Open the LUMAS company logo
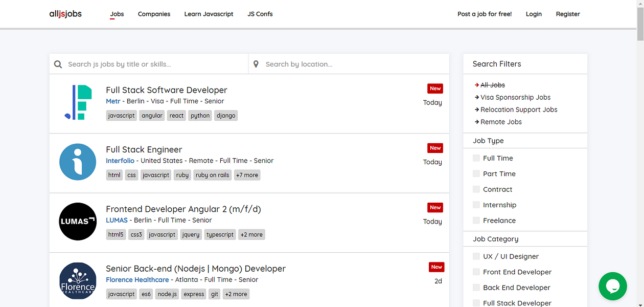The width and height of the screenshot is (644, 307). point(78,222)
